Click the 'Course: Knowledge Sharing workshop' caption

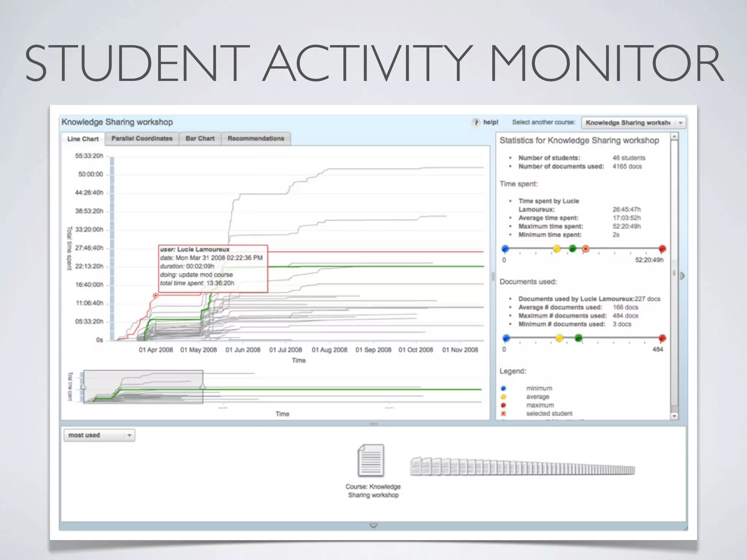click(373, 491)
